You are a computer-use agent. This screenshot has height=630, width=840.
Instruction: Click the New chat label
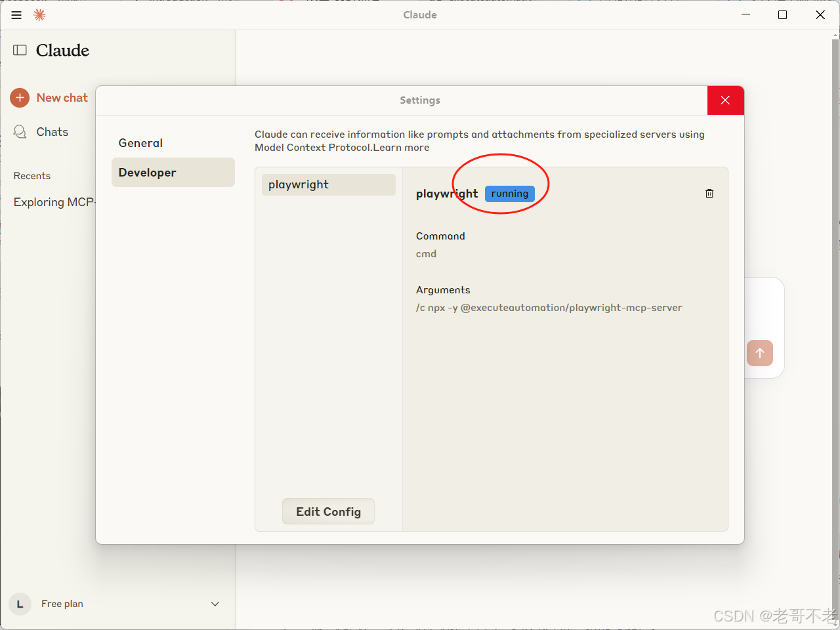tap(62, 98)
